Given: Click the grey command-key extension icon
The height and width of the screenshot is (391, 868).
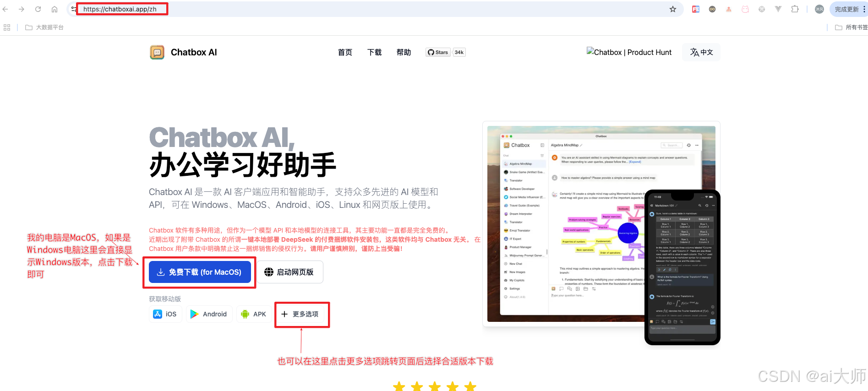Looking at the screenshot, I should click(762, 9).
